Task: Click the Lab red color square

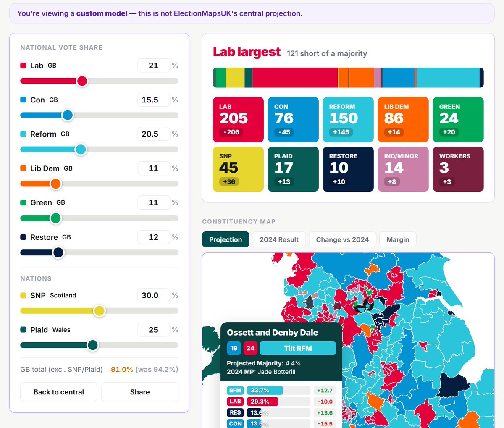Action: coord(24,66)
